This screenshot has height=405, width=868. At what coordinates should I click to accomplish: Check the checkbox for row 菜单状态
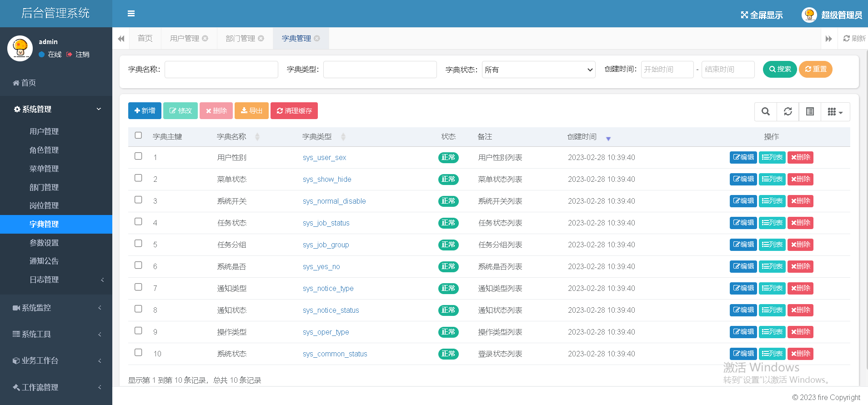[x=138, y=178]
